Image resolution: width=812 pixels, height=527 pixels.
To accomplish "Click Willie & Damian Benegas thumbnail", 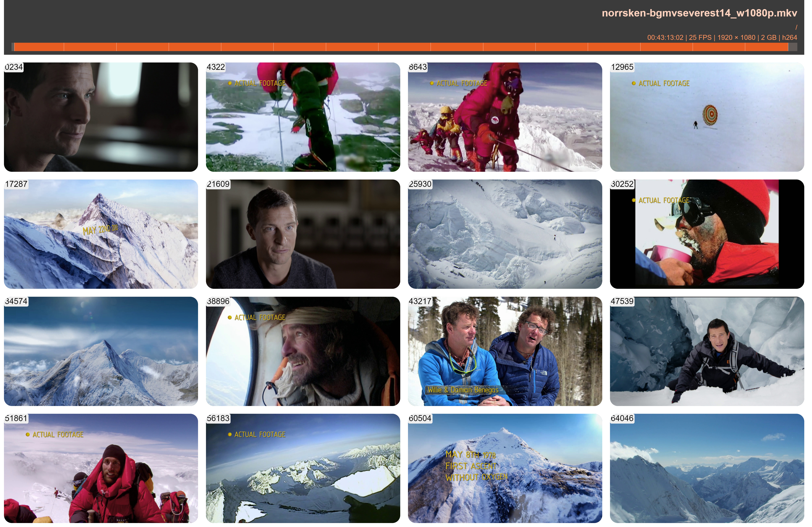I will pyautogui.click(x=505, y=351).
